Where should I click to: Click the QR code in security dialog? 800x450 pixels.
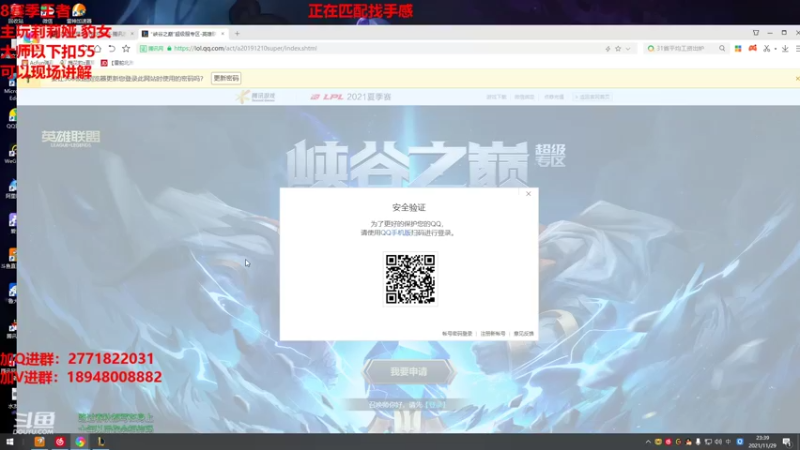[x=410, y=279]
